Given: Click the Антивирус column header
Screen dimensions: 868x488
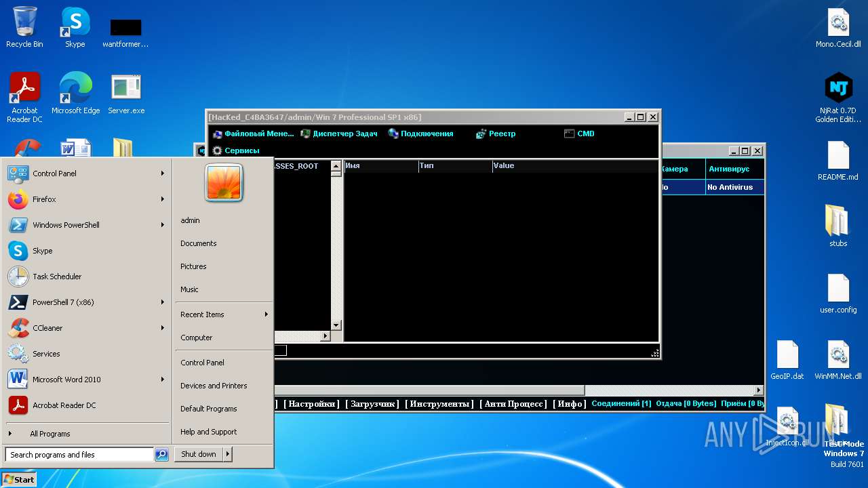Looking at the screenshot, I should (735, 169).
